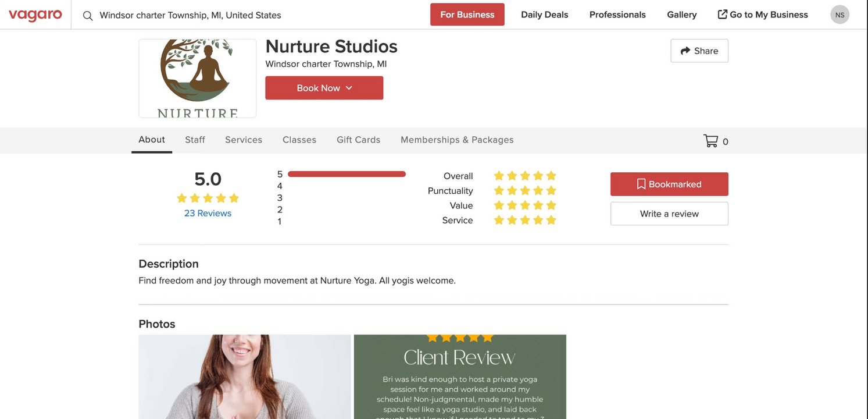This screenshot has height=419, width=868.
Task: Open Daily Deals
Action: pos(545,15)
